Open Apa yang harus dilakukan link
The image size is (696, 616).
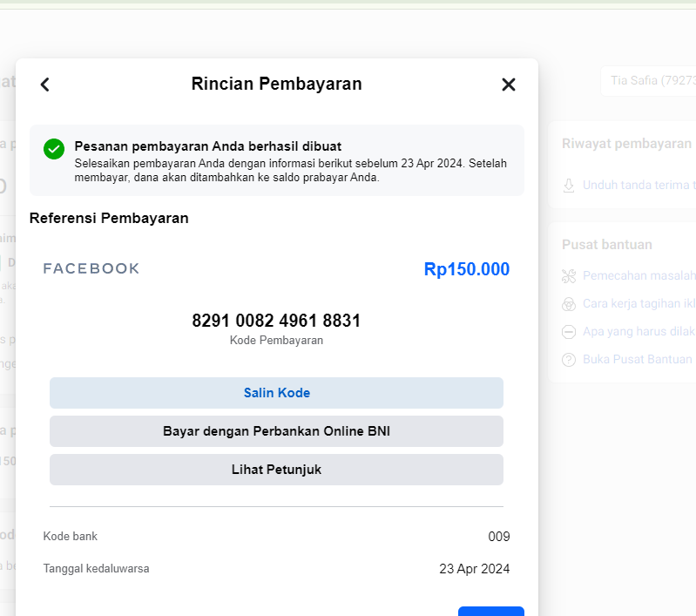click(639, 332)
